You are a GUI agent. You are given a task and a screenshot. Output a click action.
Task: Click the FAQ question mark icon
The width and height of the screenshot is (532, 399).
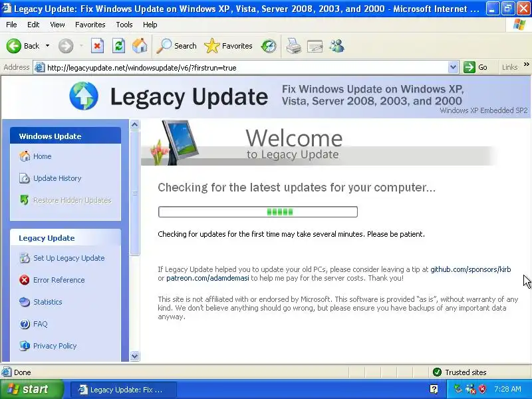click(x=25, y=324)
